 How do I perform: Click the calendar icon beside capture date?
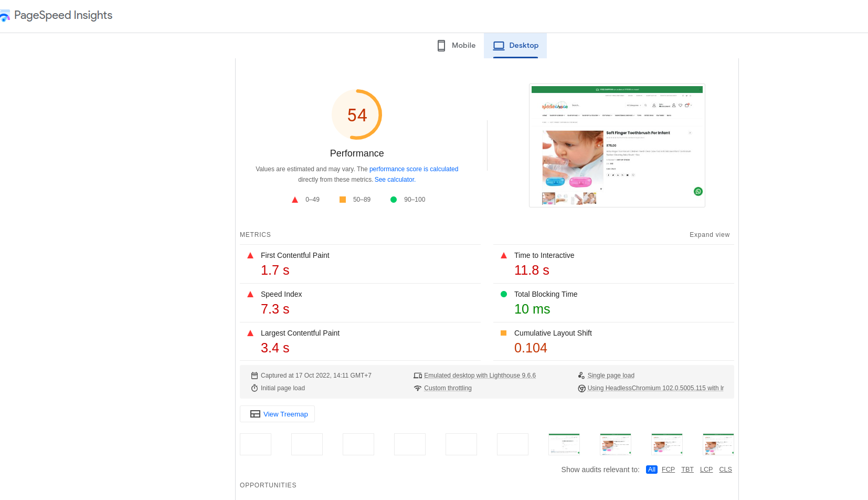click(255, 376)
